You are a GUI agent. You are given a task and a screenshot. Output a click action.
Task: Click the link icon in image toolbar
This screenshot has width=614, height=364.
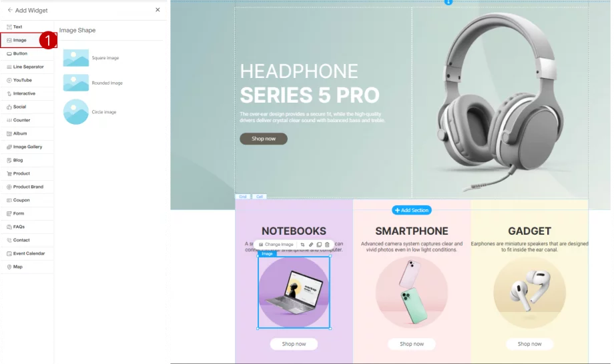311,245
